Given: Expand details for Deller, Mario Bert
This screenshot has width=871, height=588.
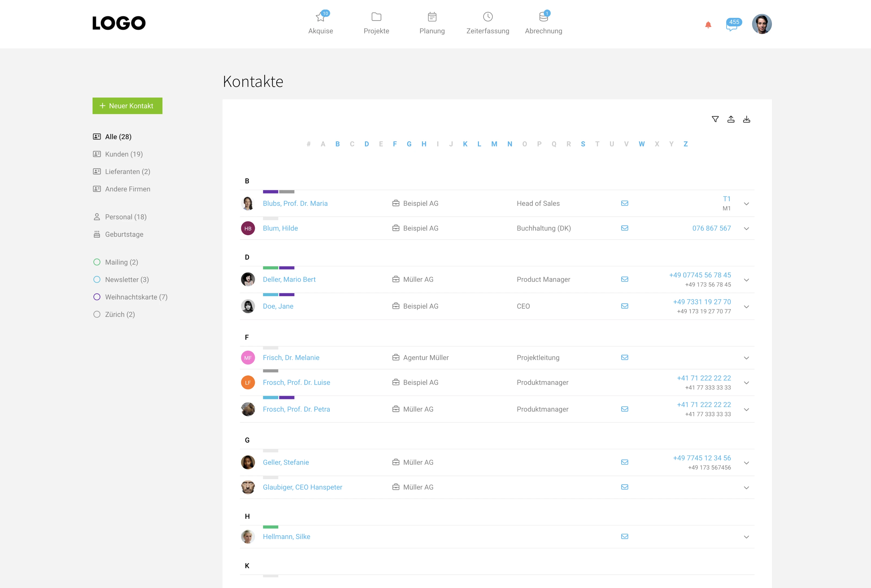Looking at the screenshot, I should pos(746,280).
